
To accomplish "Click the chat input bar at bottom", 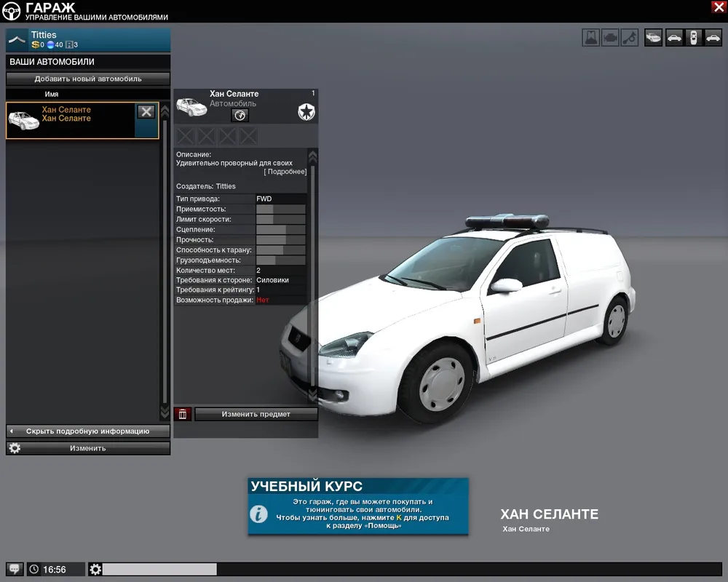I will point(408,569).
